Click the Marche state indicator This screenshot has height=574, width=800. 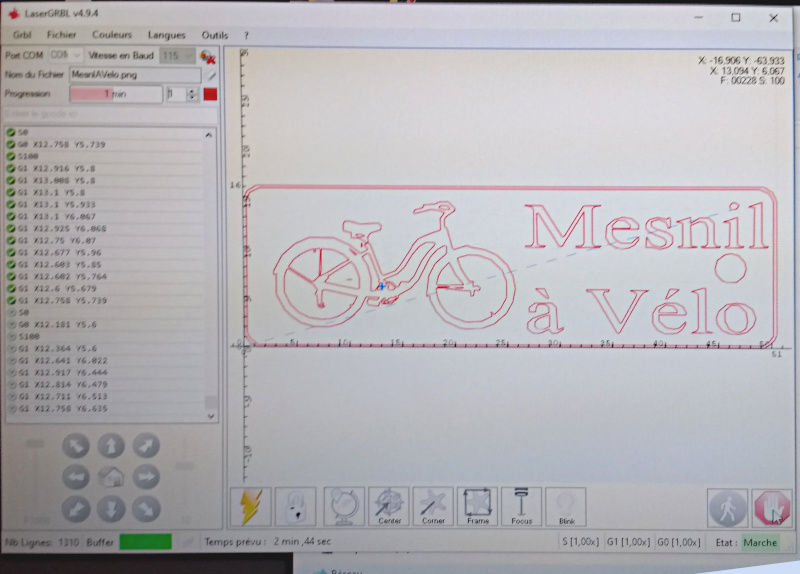[x=760, y=542]
